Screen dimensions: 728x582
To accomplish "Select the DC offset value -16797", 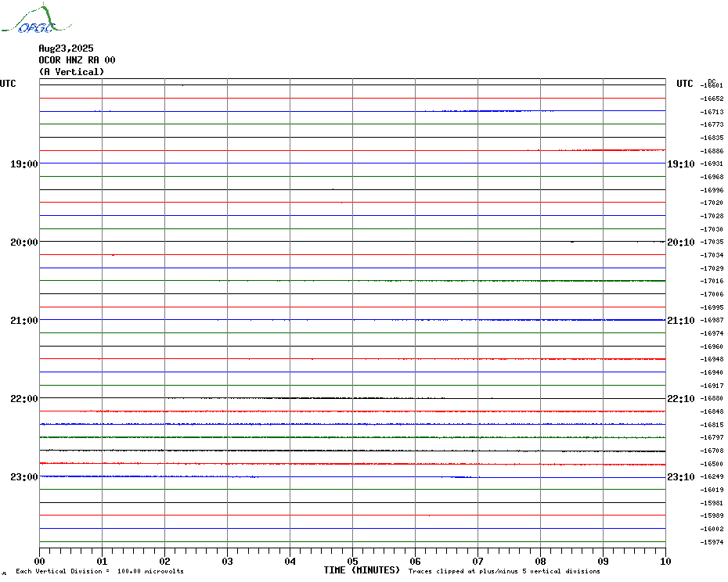I will (x=712, y=437).
